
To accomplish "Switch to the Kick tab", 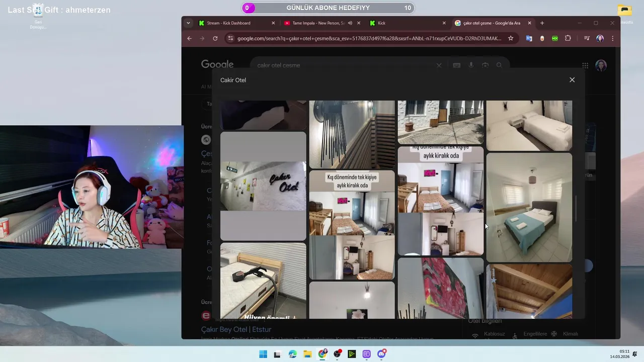I will click(x=408, y=23).
